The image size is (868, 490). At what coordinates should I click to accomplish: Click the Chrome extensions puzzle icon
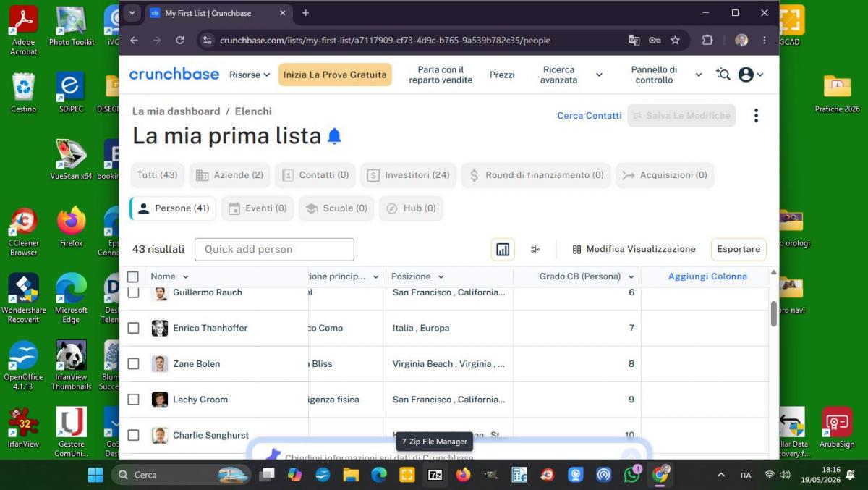tap(707, 41)
